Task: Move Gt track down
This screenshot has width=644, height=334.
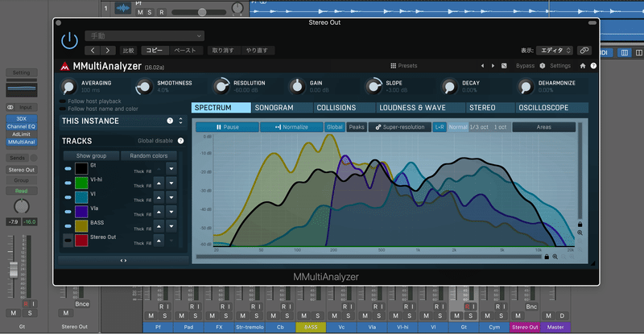Action: point(171,169)
